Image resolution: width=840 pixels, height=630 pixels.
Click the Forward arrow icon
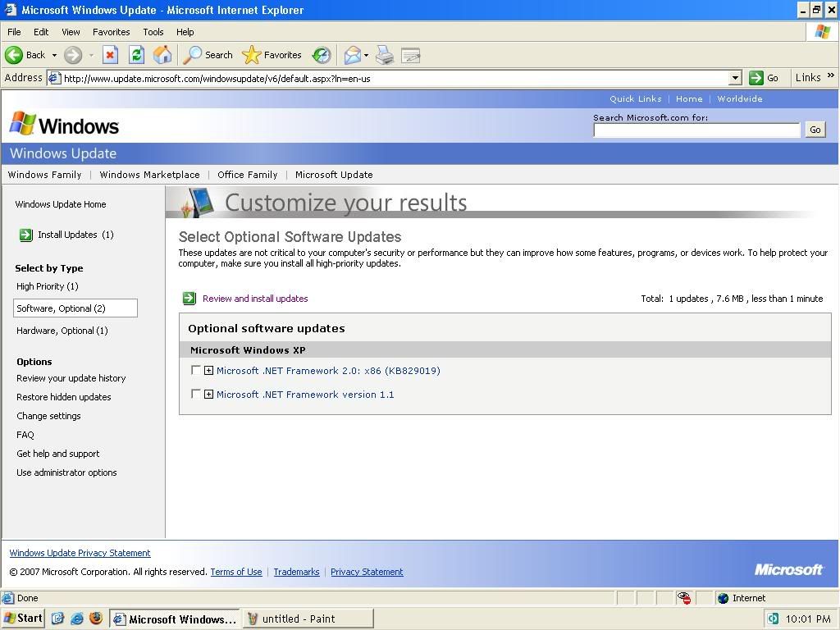(73, 55)
